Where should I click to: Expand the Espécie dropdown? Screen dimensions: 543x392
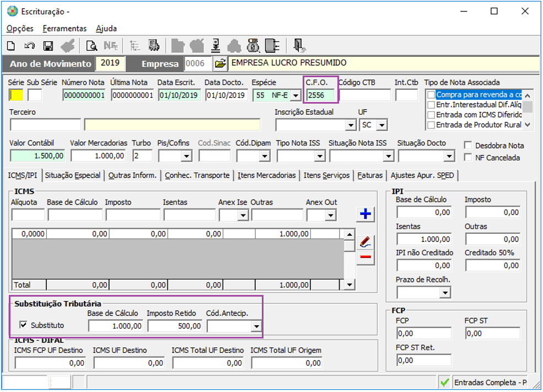pos(295,95)
